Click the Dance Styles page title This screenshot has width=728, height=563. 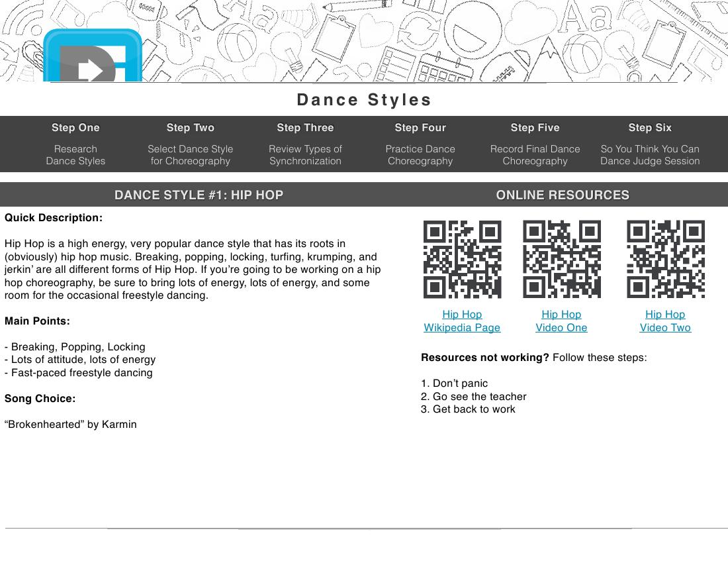coord(365,100)
